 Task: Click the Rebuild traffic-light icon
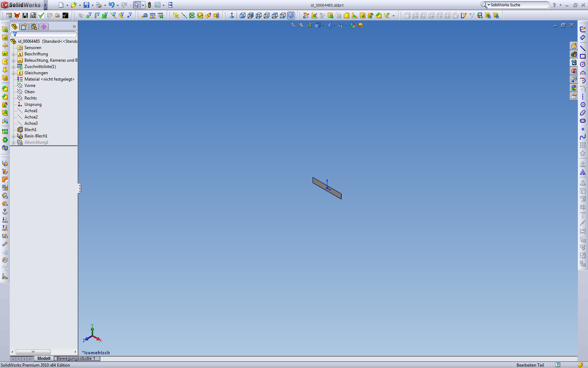(149, 5)
